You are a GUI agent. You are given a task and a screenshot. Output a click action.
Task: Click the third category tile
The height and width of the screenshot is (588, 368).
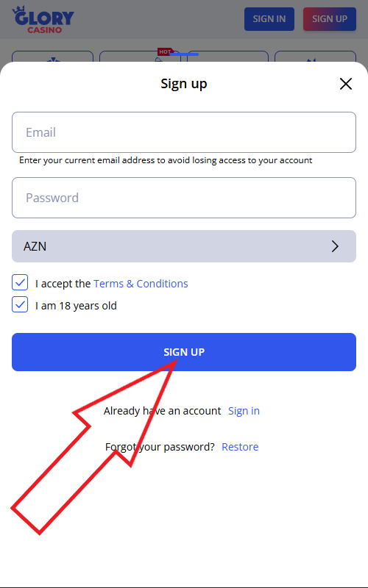pyautogui.click(x=228, y=57)
